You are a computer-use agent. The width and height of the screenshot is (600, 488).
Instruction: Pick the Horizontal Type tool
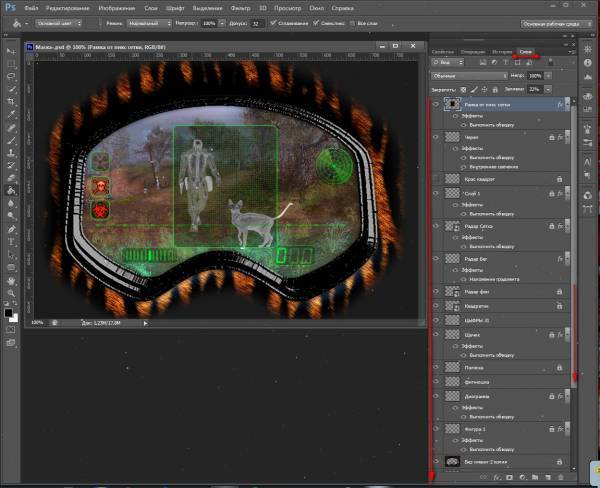point(11,242)
